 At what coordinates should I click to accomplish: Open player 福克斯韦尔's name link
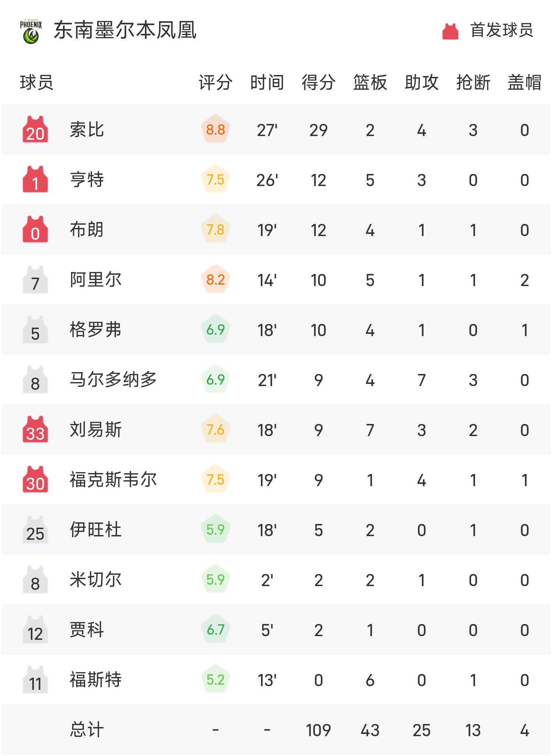[113, 480]
